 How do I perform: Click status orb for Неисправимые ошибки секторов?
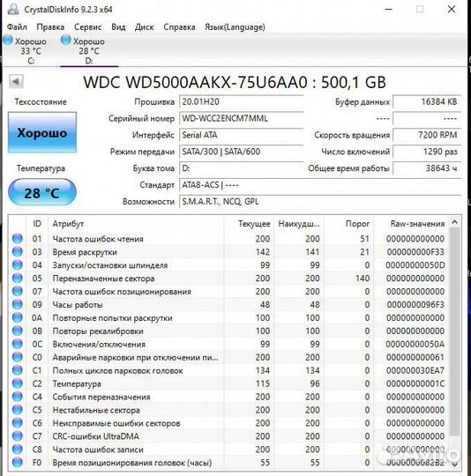point(18,423)
